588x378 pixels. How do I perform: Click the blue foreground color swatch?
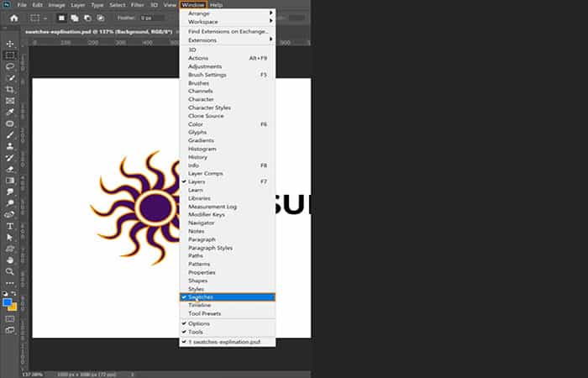tap(8, 302)
